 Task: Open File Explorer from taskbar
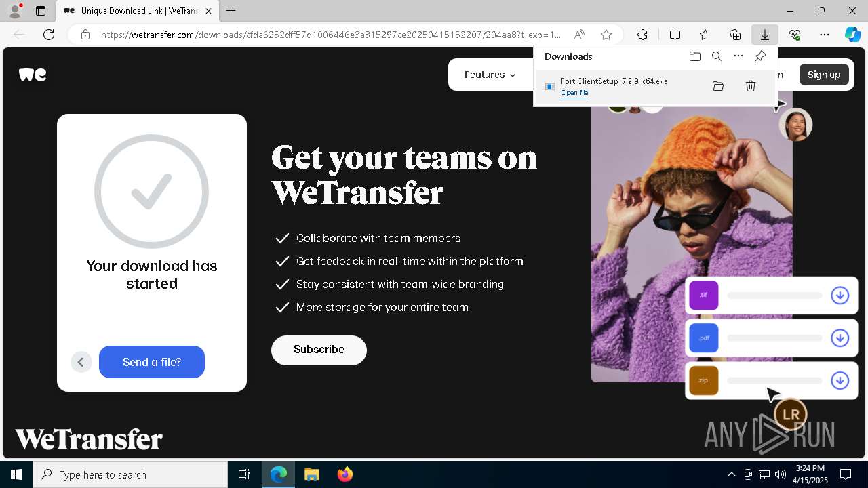311,474
